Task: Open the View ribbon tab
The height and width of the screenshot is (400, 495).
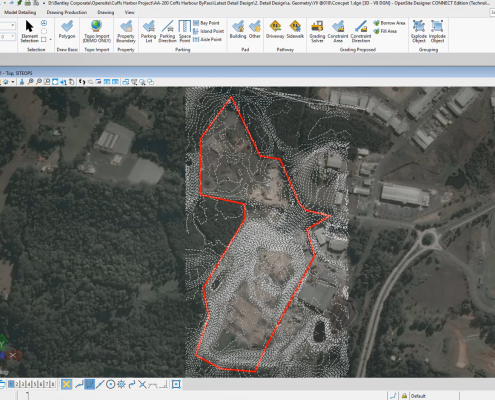Action: click(129, 12)
